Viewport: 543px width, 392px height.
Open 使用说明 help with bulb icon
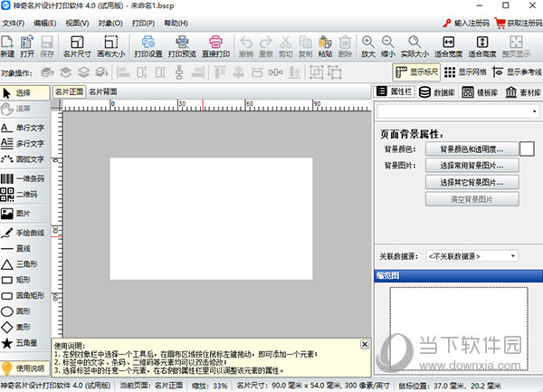click(x=23, y=368)
